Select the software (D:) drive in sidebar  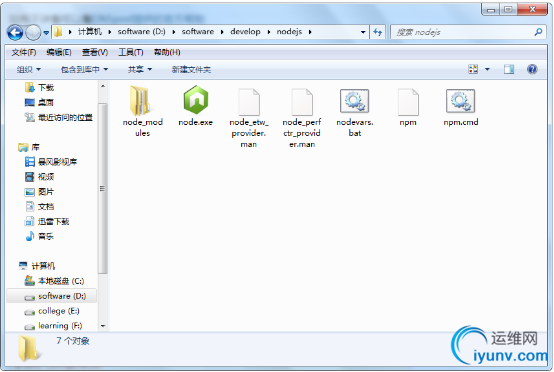[x=52, y=296]
